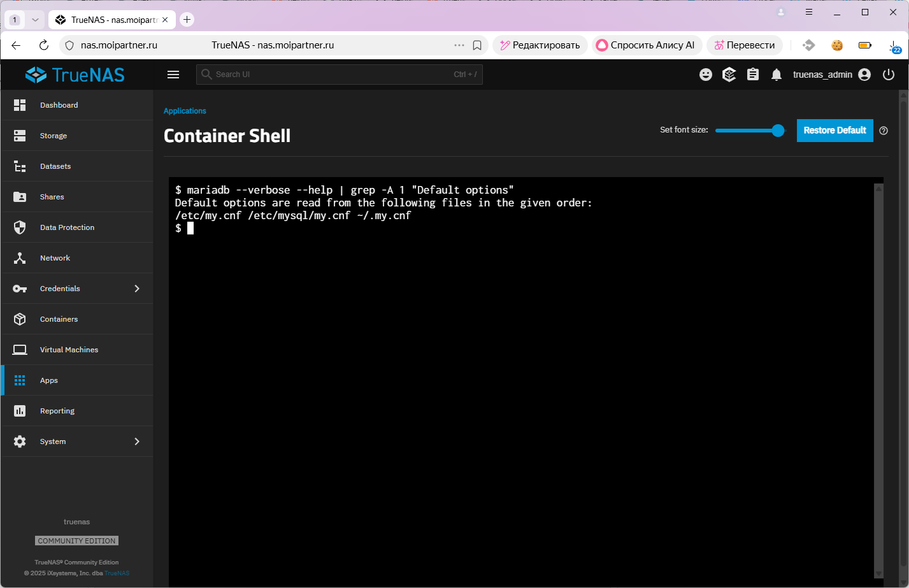Adjust the font size slider handle
The width and height of the screenshot is (909, 588).
[x=778, y=131]
